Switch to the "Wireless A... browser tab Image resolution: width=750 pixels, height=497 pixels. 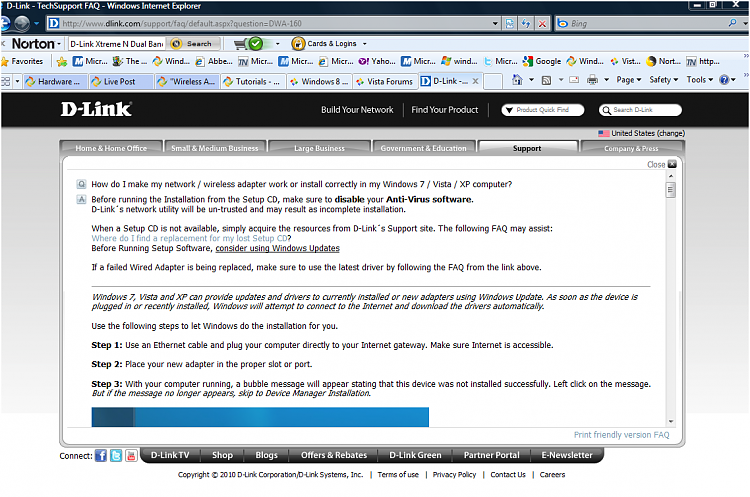point(188,82)
